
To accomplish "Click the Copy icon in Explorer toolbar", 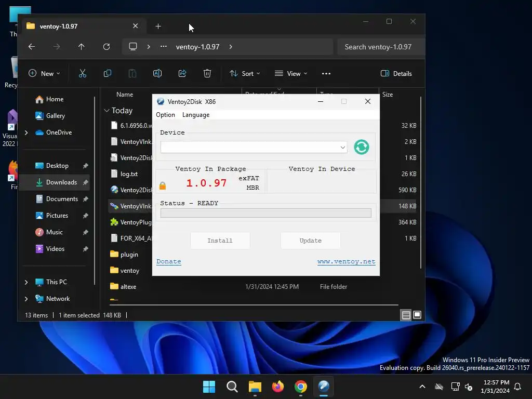I will 108,74.
